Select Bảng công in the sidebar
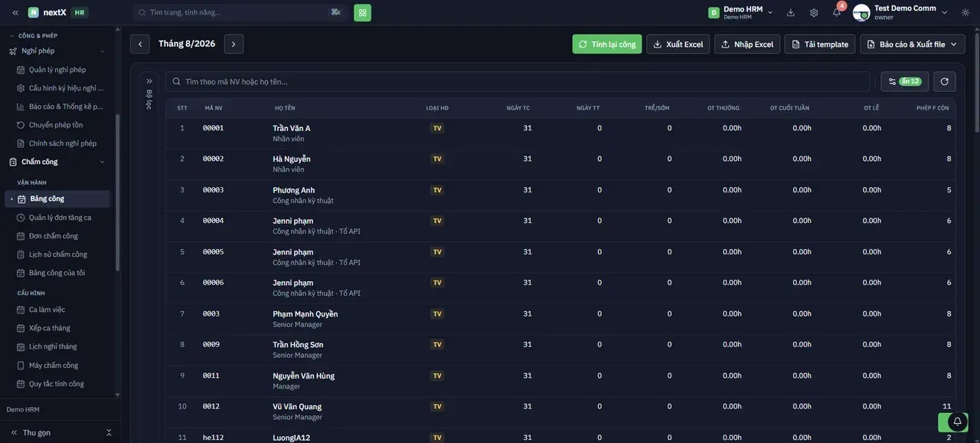980x443 pixels. tap(58, 199)
